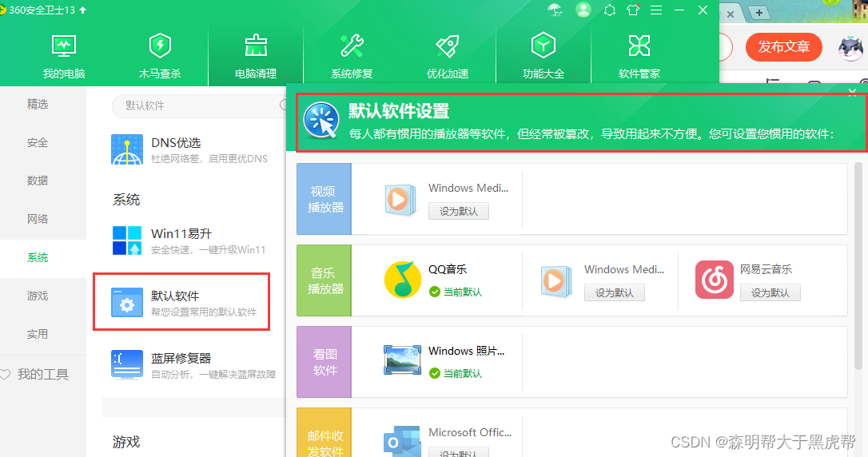Click the Windows 照片 viewer icon
The width and height of the screenshot is (868, 457).
click(x=403, y=360)
